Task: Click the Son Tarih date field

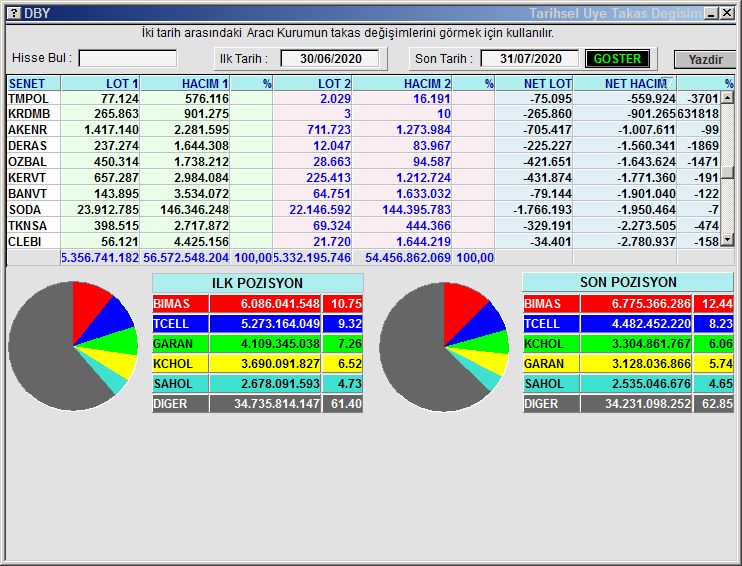Action: pyautogui.click(x=529, y=59)
